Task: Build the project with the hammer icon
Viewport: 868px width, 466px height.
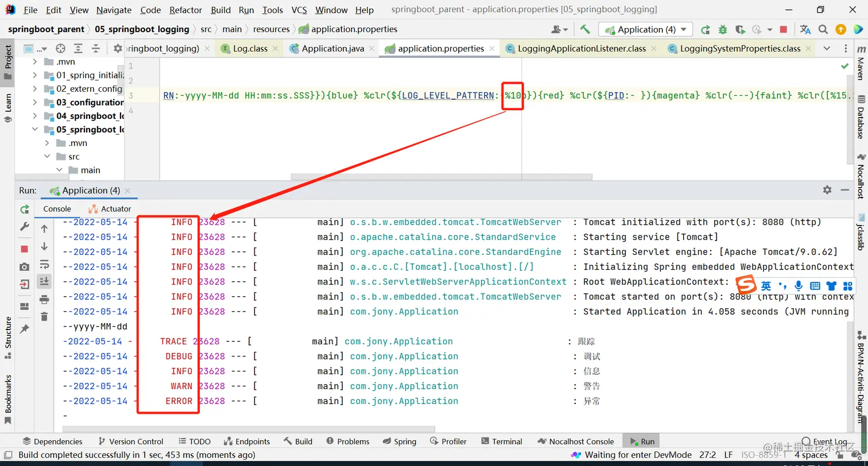Action: [585, 29]
